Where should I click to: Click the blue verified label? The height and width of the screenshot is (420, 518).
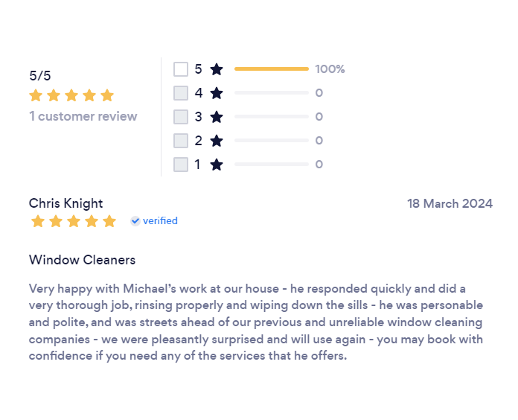(160, 220)
